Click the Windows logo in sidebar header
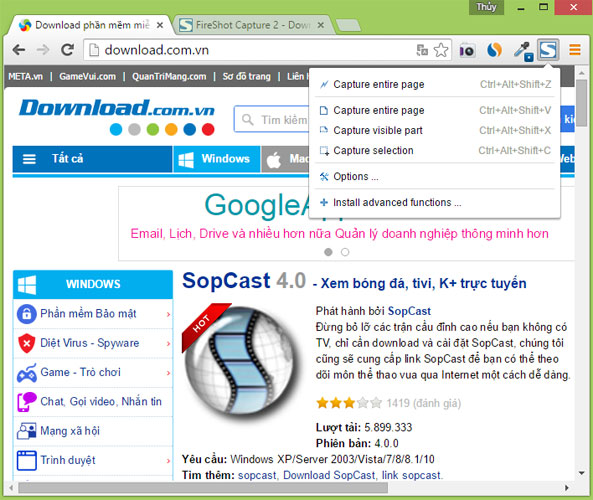 click(x=27, y=284)
